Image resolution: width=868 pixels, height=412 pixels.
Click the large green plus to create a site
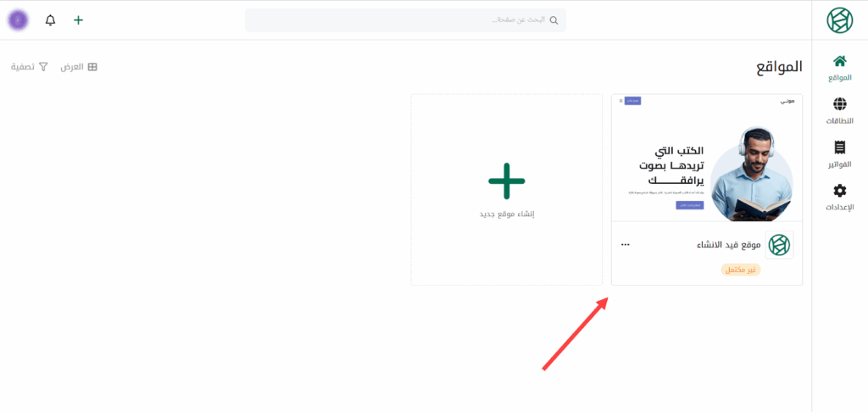point(506,181)
